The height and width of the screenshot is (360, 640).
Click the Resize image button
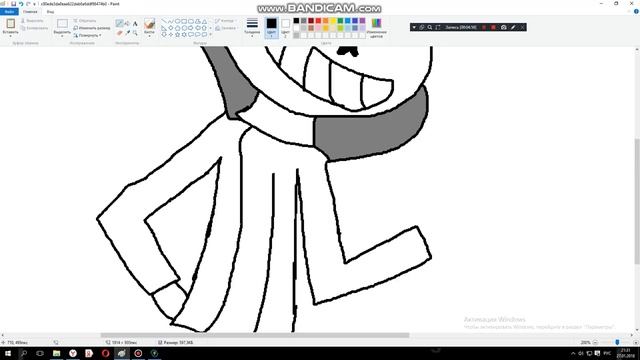92,28
